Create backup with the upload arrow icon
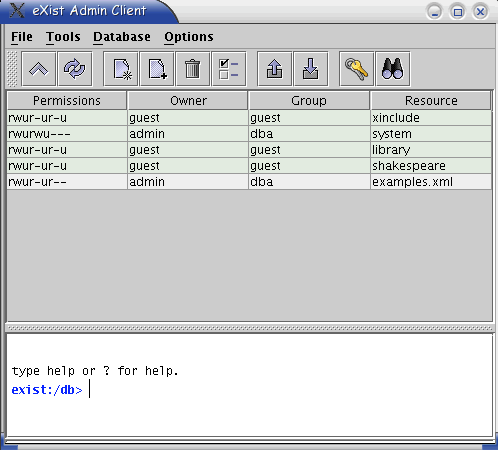 pyautogui.click(x=275, y=69)
